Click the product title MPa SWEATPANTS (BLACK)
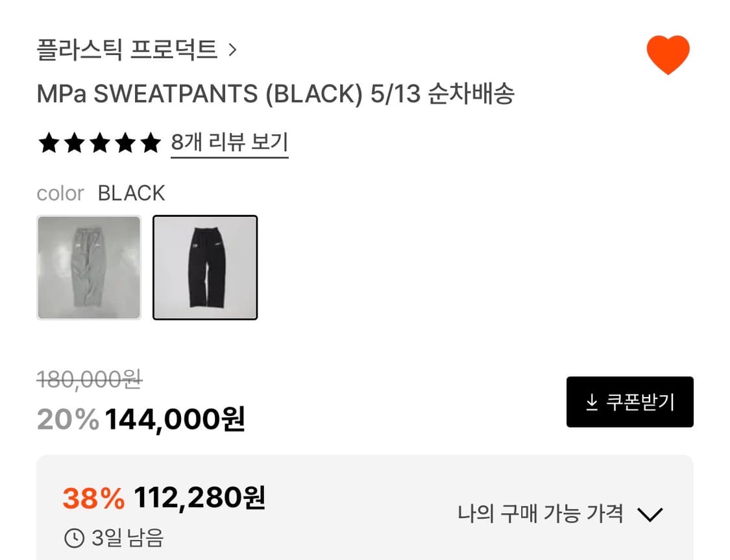Screen dimensions: 730x560 coord(276,94)
